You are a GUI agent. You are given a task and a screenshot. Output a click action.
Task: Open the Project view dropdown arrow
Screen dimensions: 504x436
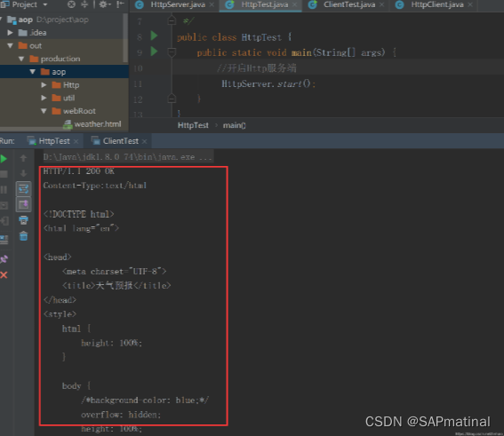coord(45,4)
